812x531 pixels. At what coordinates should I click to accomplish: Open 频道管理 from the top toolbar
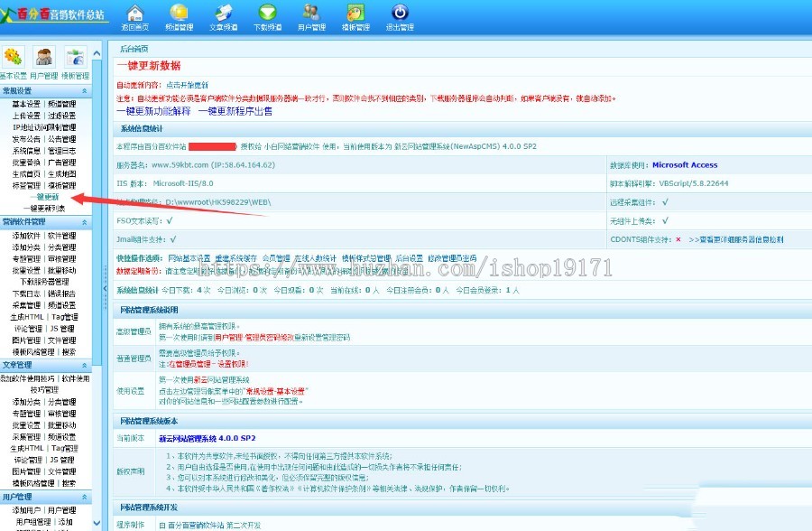click(x=179, y=15)
